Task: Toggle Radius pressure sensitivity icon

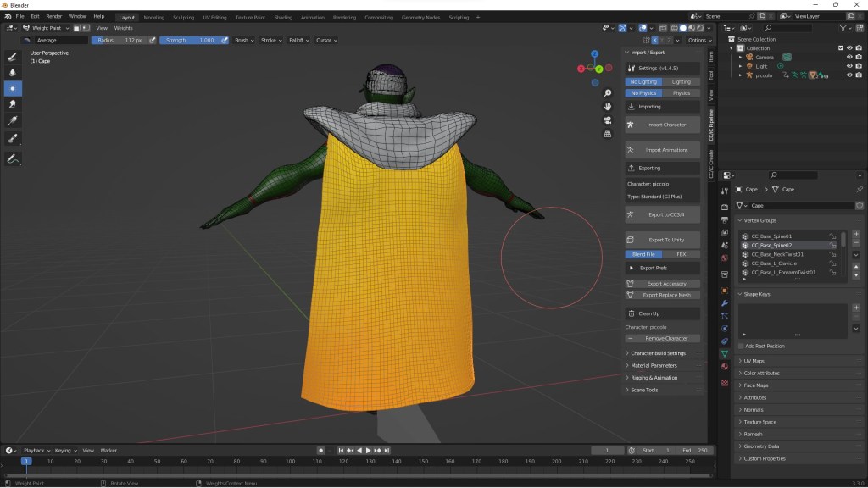Action: tap(153, 40)
